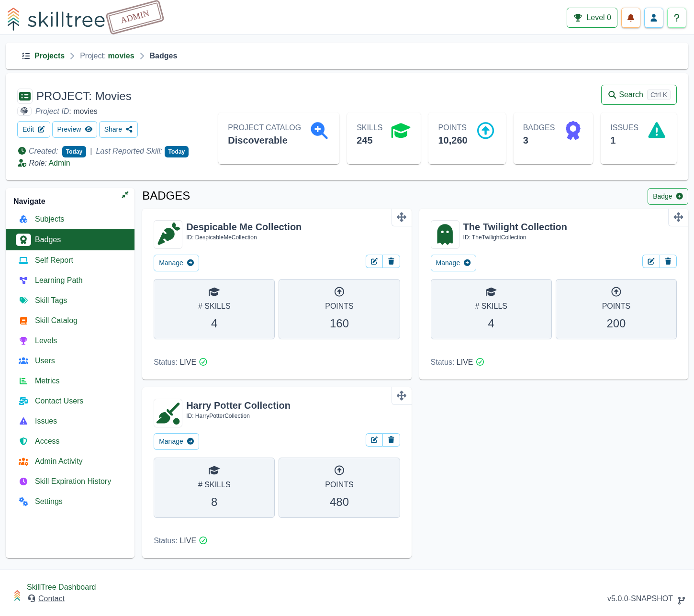Edit The Twilight Collection badge
The image size is (694, 616).
tap(651, 261)
